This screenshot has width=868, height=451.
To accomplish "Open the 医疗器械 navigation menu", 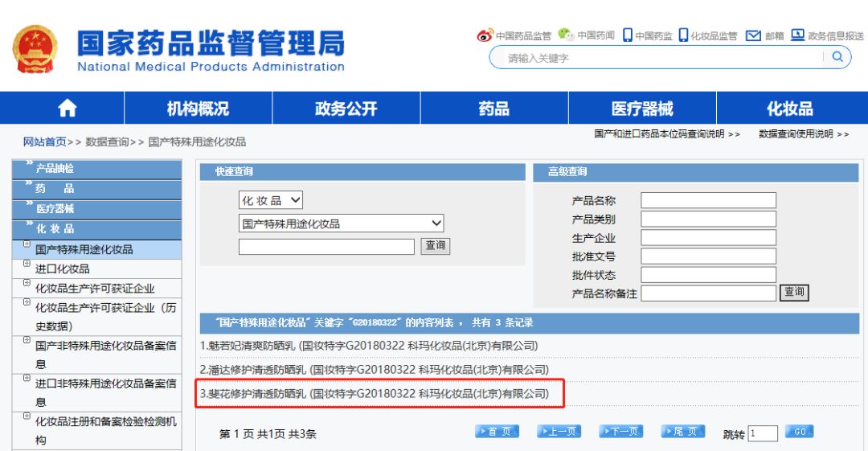I will pyautogui.click(x=642, y=108).
